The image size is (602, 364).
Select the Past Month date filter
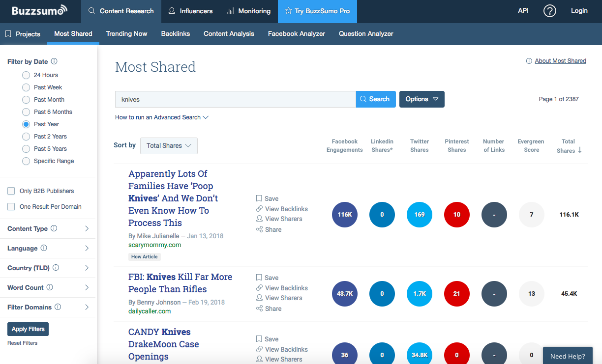[x=26, y=100]
